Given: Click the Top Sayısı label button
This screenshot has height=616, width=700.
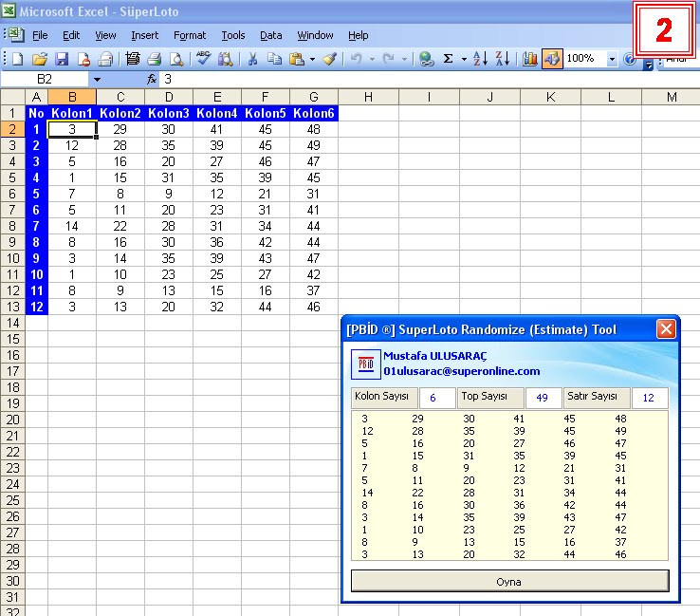Looking at the screenshot, I should coord(490,398).
